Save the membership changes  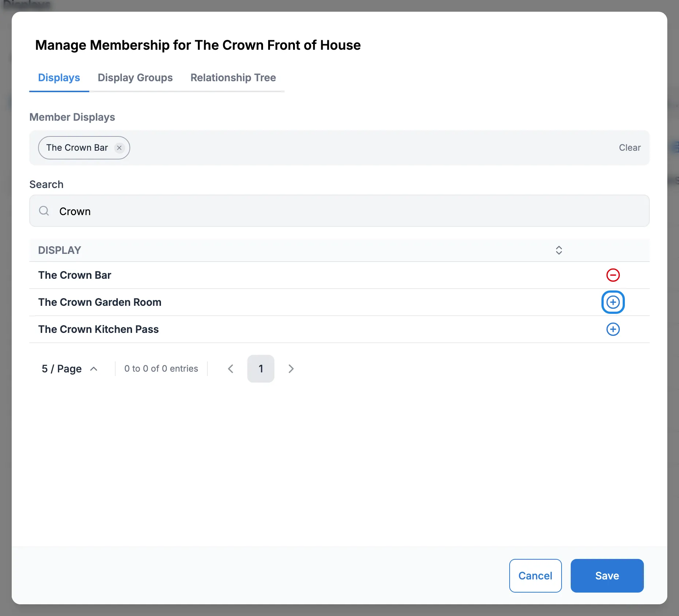coord(607,576)
